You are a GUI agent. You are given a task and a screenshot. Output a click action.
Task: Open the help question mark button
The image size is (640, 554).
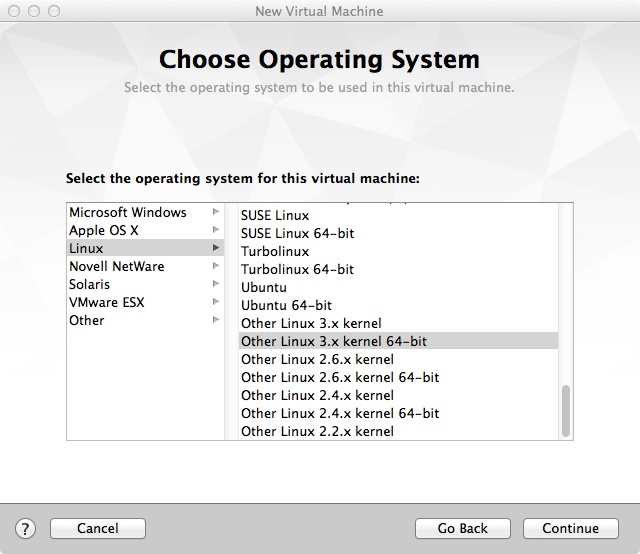click(25, 529)
